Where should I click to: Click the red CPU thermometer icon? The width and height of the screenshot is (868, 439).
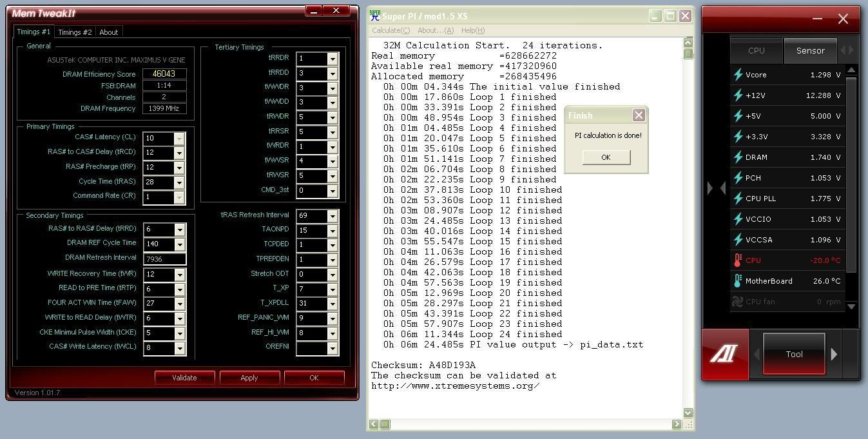coord(738,260)
